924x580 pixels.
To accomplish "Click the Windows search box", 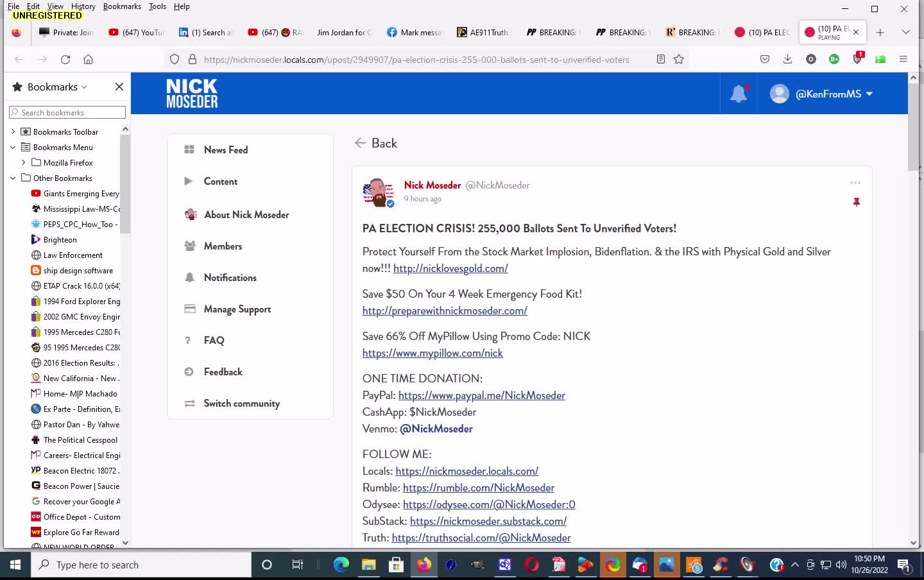I will [x=141, y=565].
